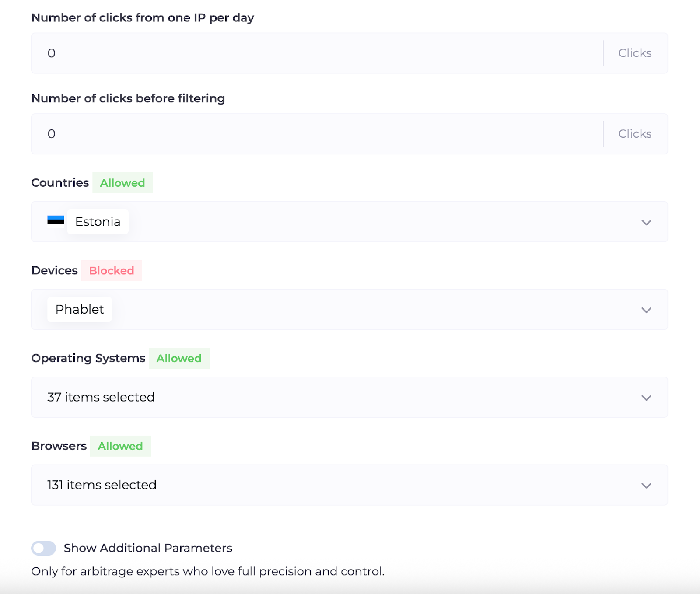700x594 pixels.
Task: Click the Clicks unit label of the IP per day field
Action: 635,53
